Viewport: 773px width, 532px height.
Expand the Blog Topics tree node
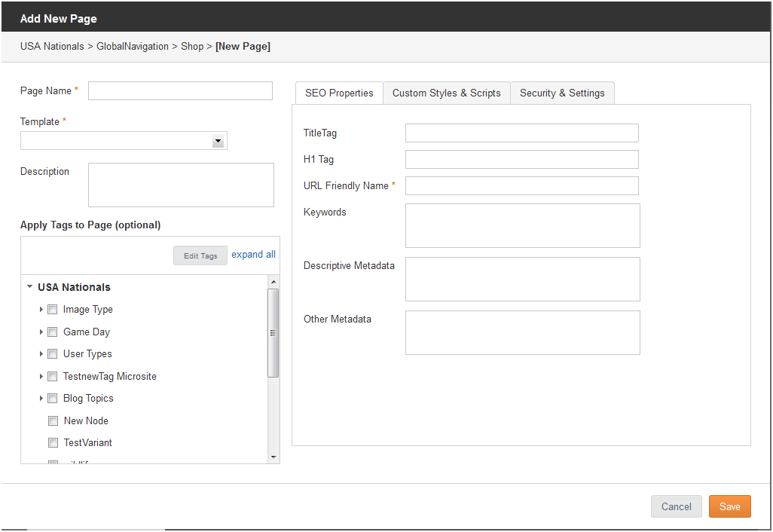pyautogui.click(x=41, y=399)
